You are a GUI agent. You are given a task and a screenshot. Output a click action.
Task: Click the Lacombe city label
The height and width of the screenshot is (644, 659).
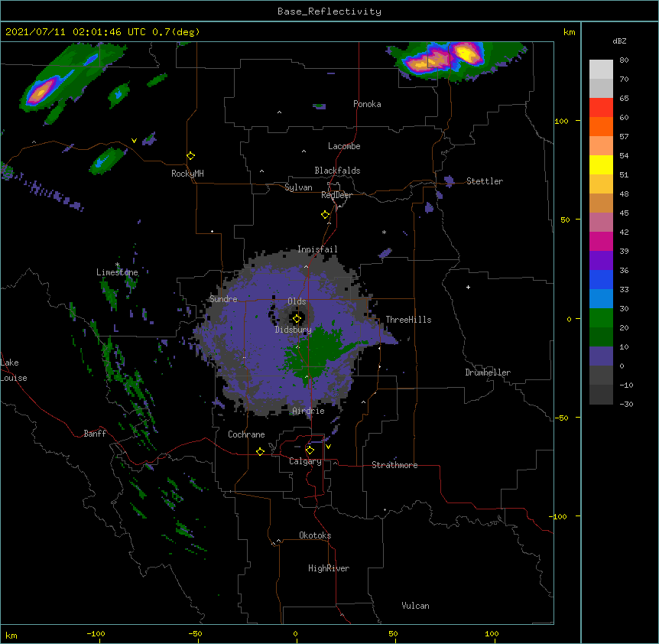pyautogui.click(x=344, y=146)
